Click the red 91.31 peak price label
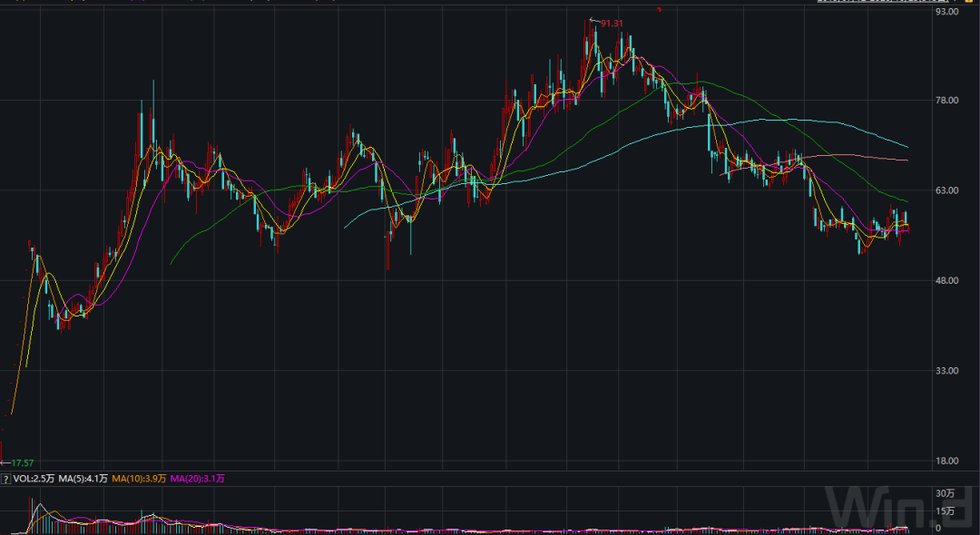 (x=613, y=22)
